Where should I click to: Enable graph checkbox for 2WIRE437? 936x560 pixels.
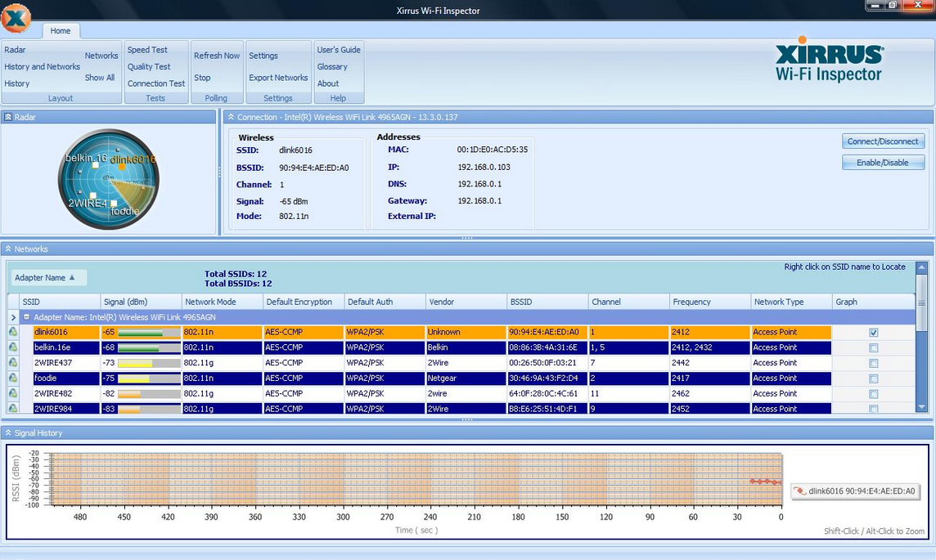coord(873,363)
